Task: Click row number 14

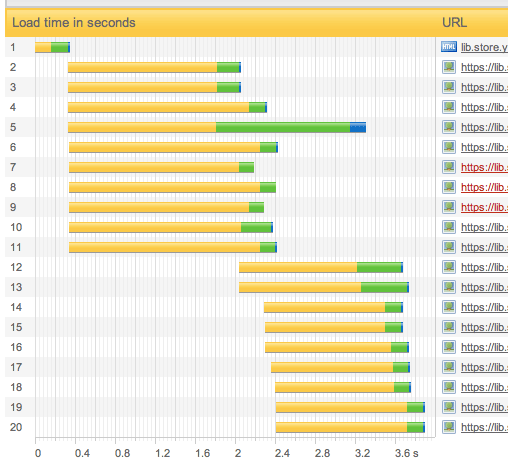Action: [x=16, y=307]
